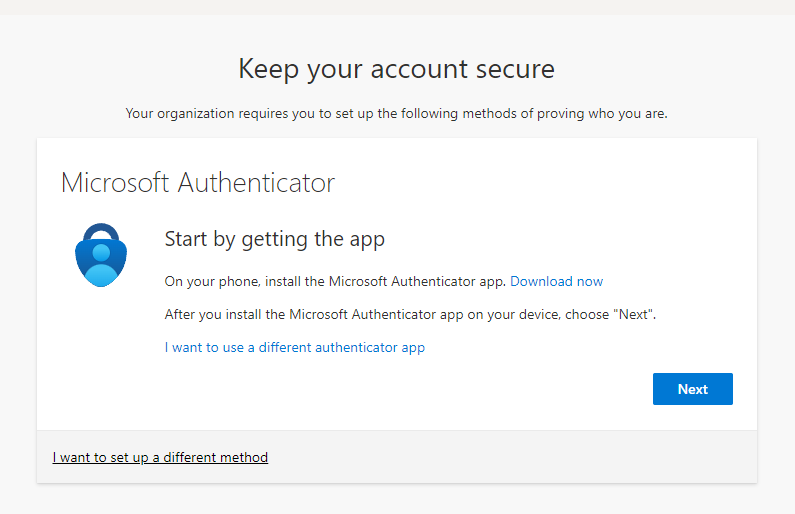Click the Start by getting the app heading
This screenshot has height=514, width=795.
[274, 239]
